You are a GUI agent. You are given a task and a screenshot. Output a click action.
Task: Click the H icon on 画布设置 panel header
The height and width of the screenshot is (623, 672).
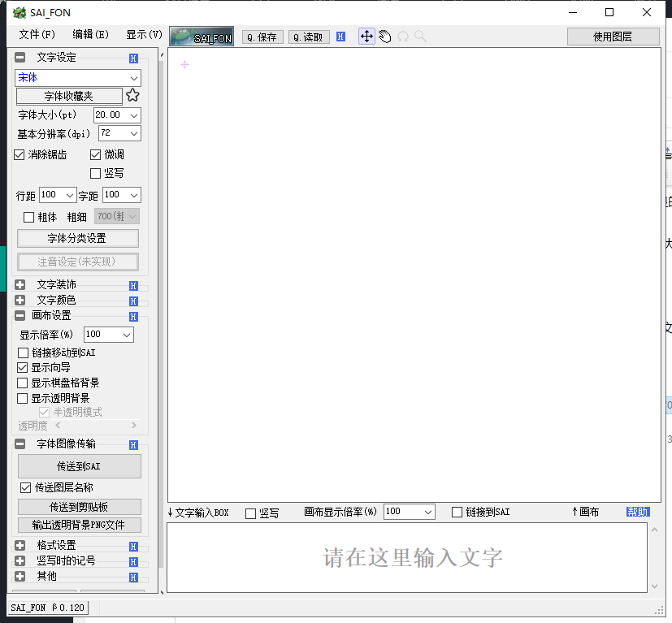132,316
